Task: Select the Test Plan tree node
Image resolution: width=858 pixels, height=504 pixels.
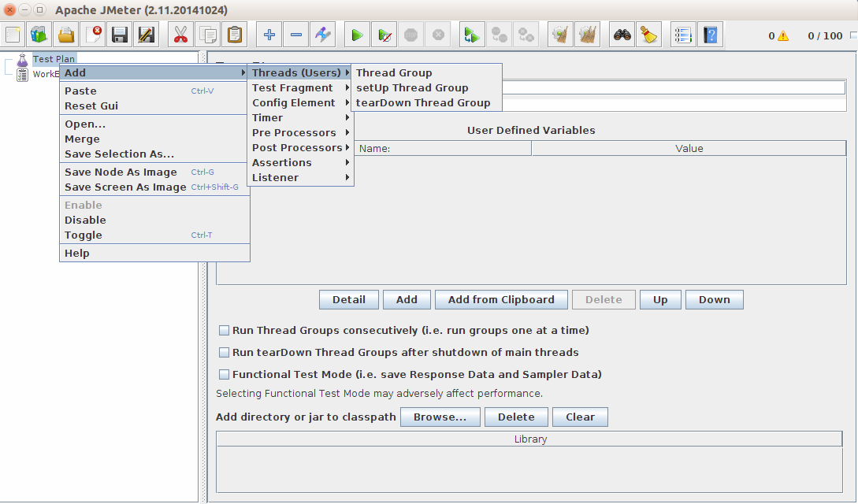Action: [54, 59]
